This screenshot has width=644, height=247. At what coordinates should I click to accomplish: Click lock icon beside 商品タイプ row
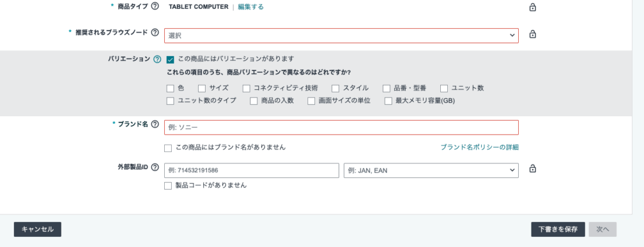tap(532, 7)
